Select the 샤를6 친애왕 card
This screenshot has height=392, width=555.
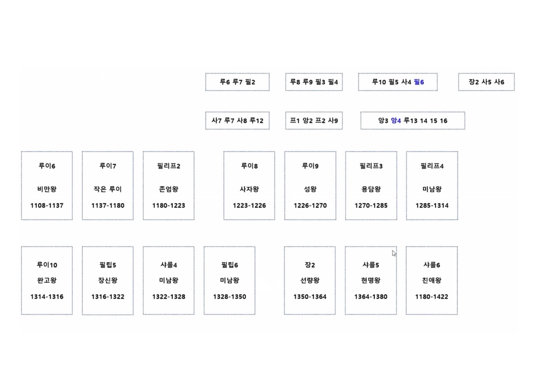pyautogui.click(x=431, y=280)
